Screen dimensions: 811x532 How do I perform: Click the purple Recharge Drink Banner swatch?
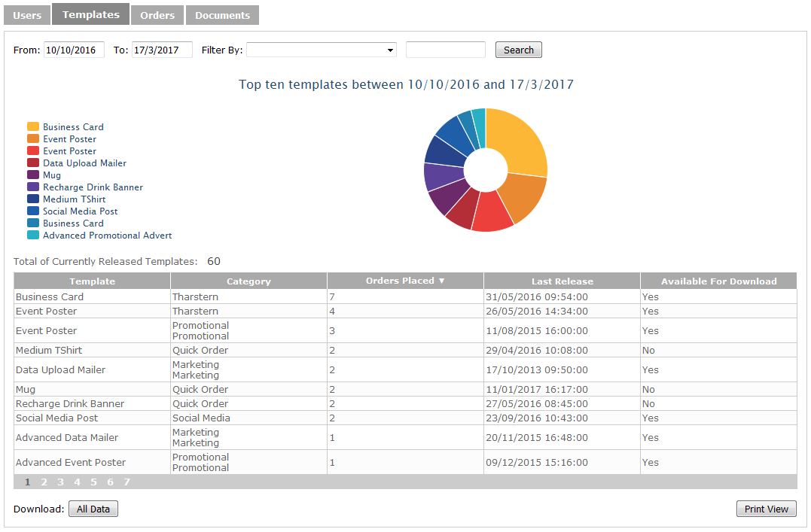click(33, 187)
